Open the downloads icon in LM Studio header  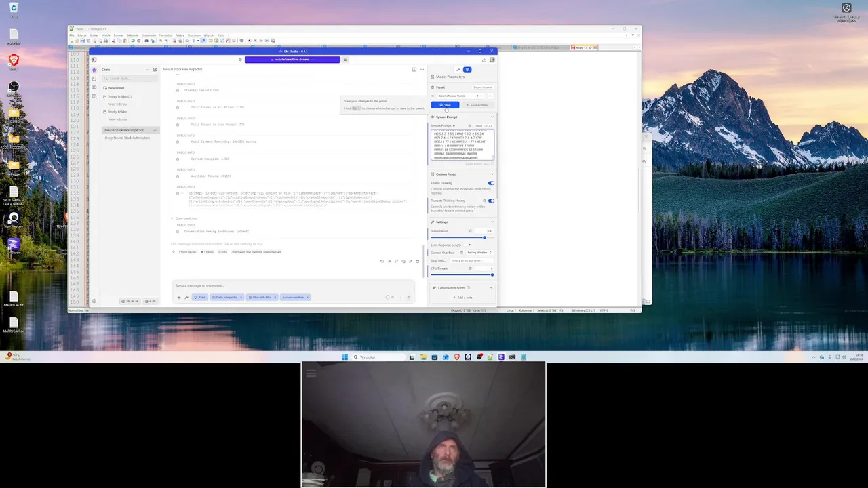(484, 60)
